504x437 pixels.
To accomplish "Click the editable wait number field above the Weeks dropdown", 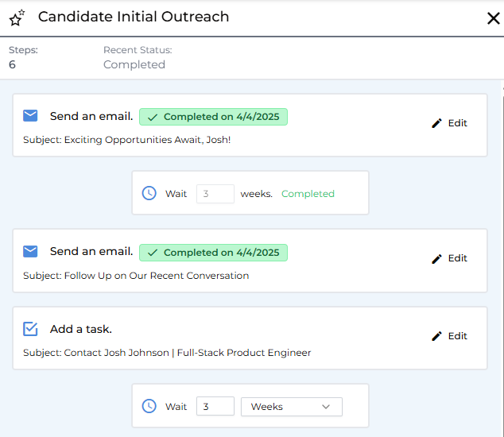I will [215, 406].
